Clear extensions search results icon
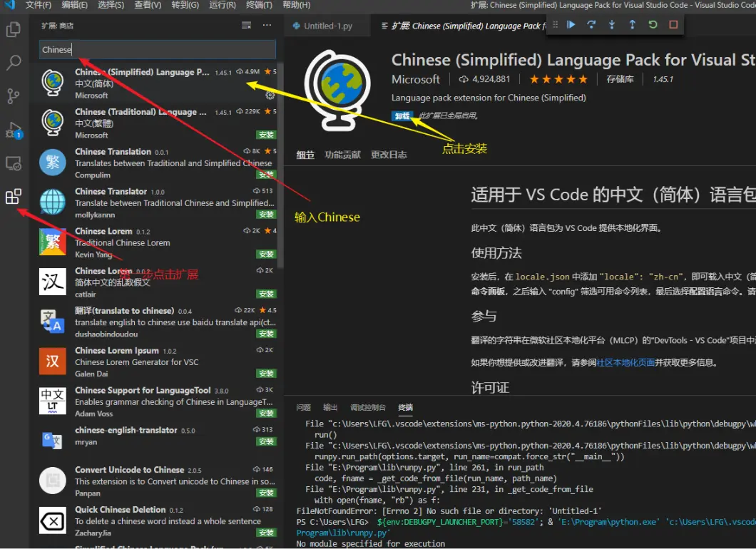 click(246, 25)
